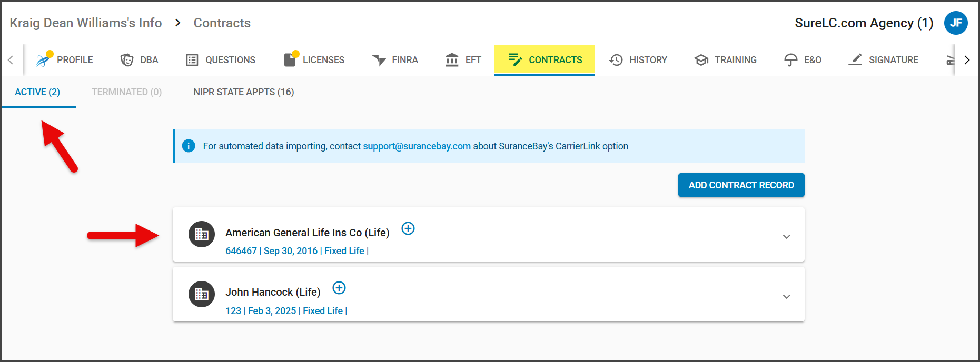This screenshot has height=362, width=980.
Task: Click American General Life Ins Co (Life) title
Action: (x=308, y=233)
